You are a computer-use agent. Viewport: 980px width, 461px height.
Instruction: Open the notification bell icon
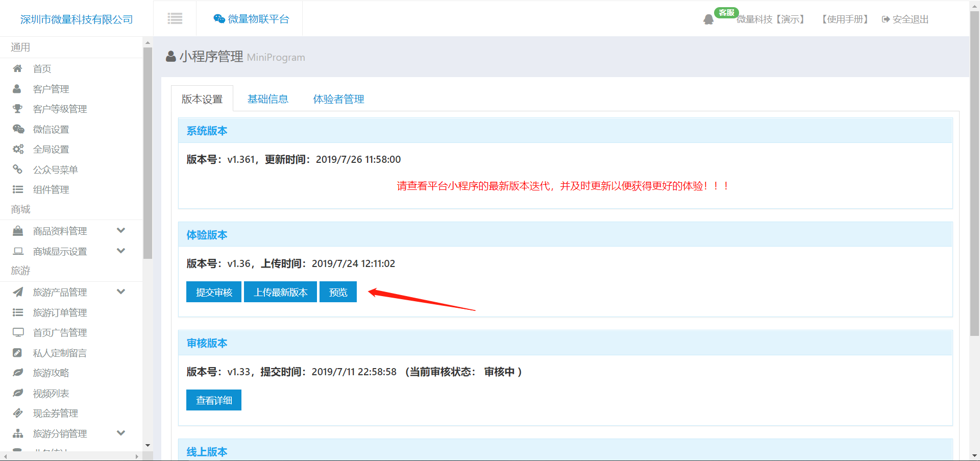(x=708, y=19)
